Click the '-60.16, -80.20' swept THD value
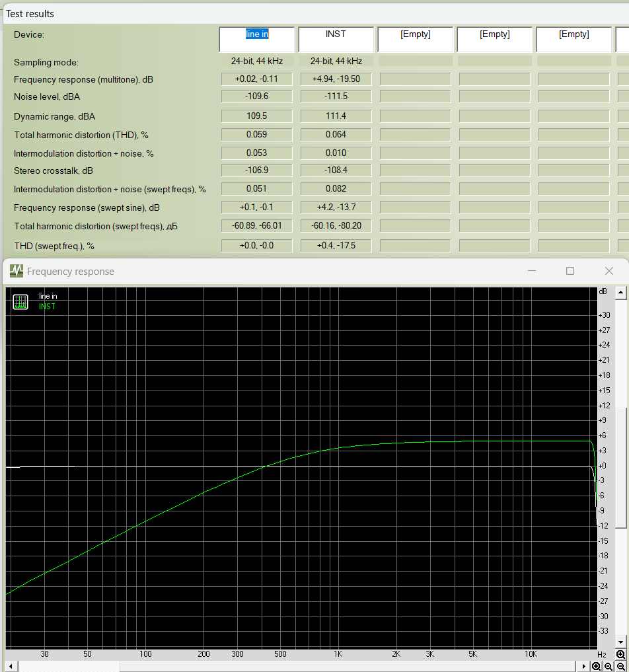 [x=336, y=225]
